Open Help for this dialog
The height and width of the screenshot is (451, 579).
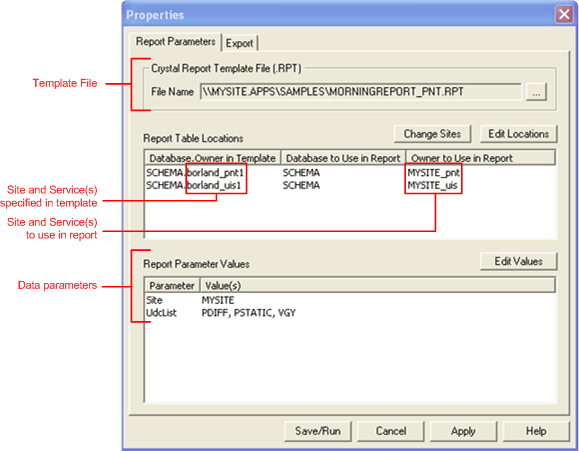pyautogui.click(x=536, y=431)
